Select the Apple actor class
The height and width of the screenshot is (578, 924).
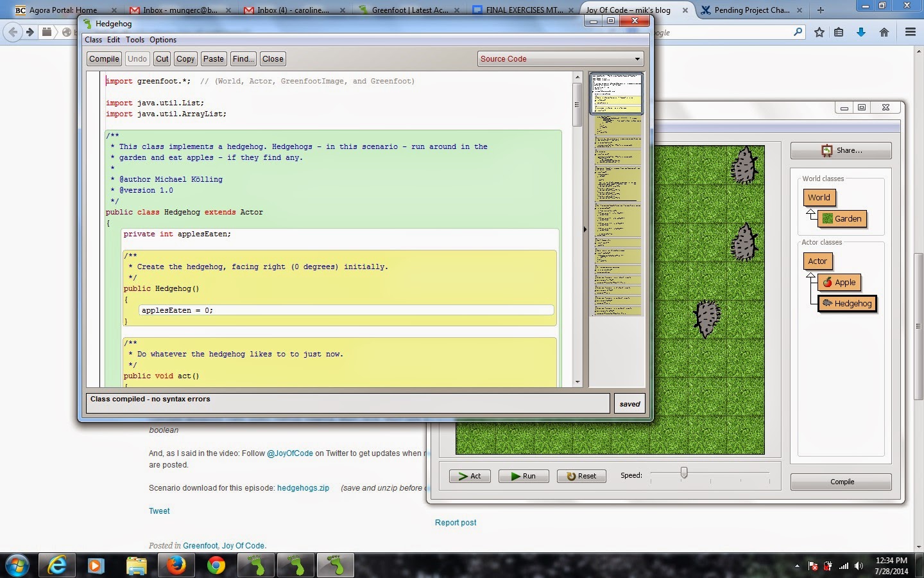[x=841, y=282]
